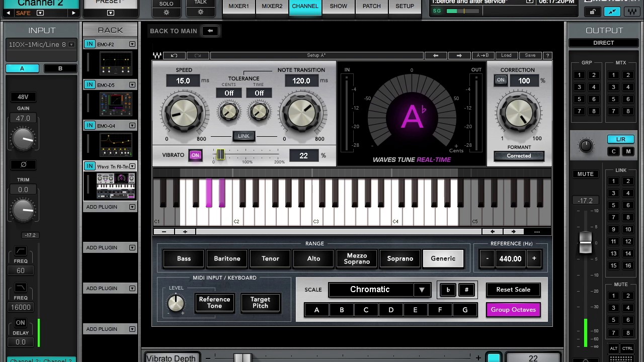This screenshot has width=644, height=362.
Task: Open EMO-D5 plugin slot menu
Action: coord(132,84)
